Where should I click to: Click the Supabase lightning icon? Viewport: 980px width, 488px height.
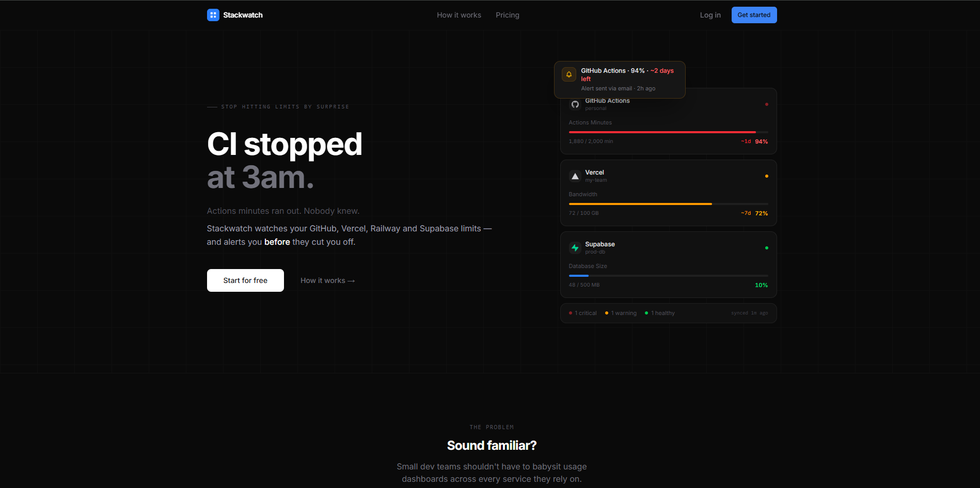[575, 248]
